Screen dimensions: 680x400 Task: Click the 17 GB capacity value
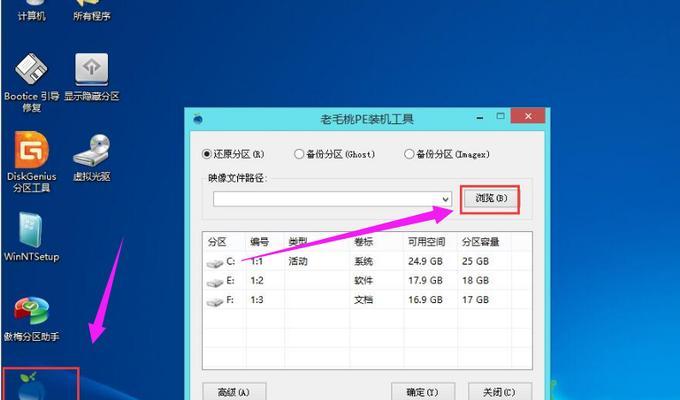(475, 300)
